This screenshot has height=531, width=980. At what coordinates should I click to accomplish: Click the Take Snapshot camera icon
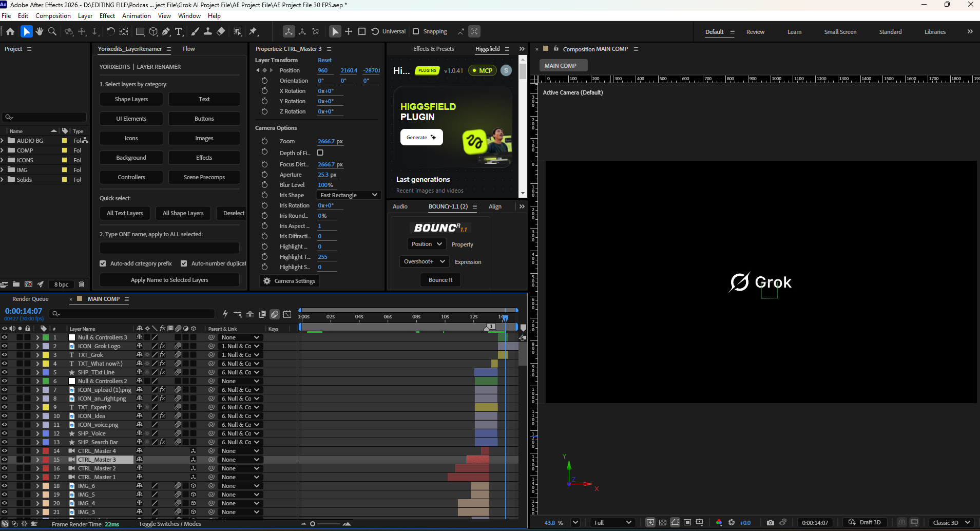[770, 522]
